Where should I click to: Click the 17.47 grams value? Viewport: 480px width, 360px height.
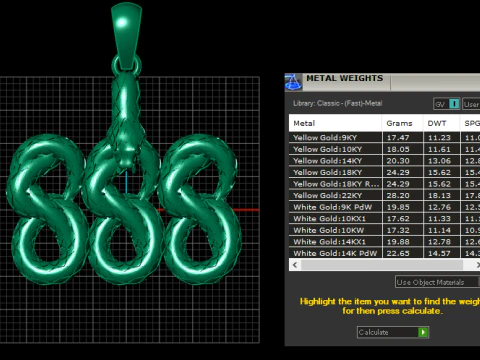point(398,138)
